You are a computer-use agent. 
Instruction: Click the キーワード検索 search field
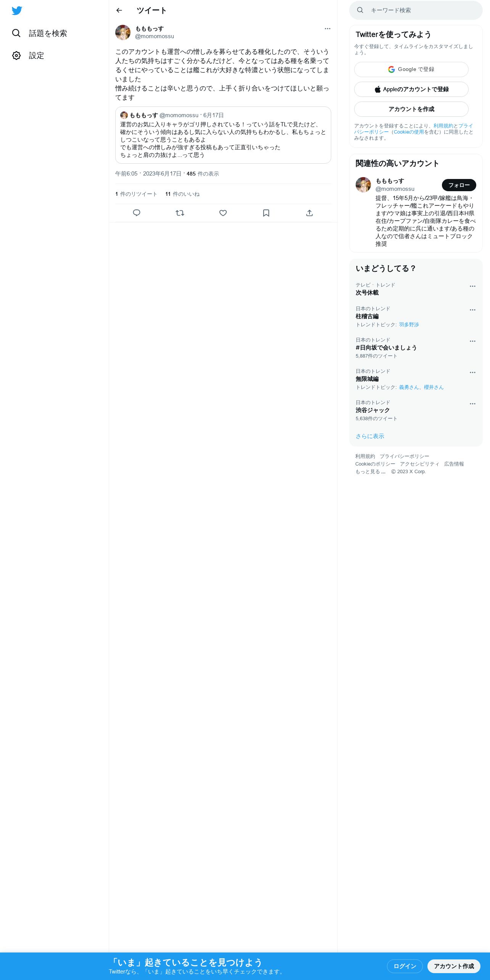pos(416,10)
